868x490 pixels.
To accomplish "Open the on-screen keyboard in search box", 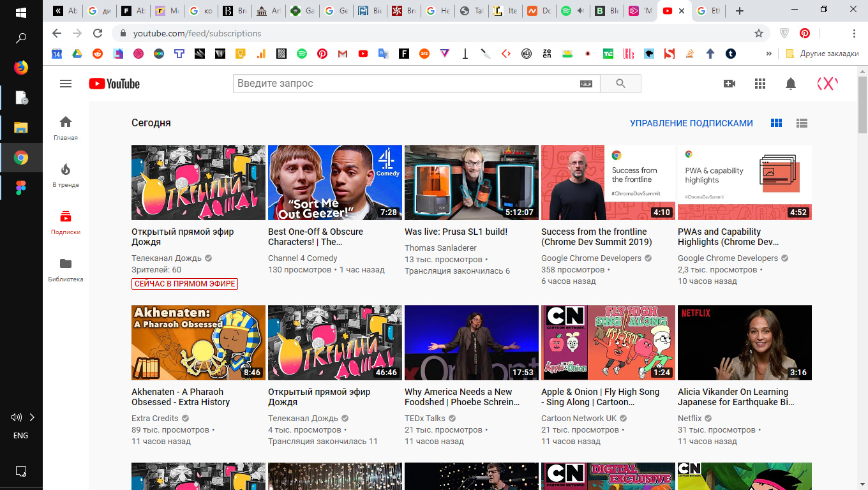I will point(586,84).
